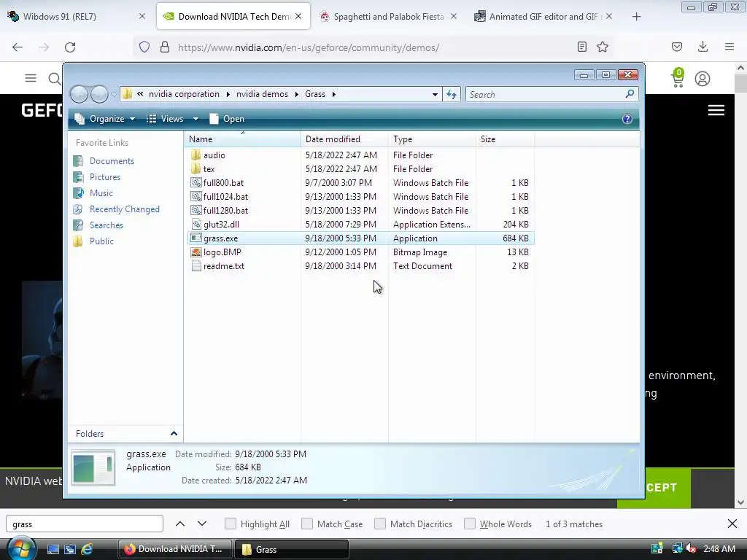
Task: Switch to Download NVIDIA taskbar button
Action: (x=174, y=549)
